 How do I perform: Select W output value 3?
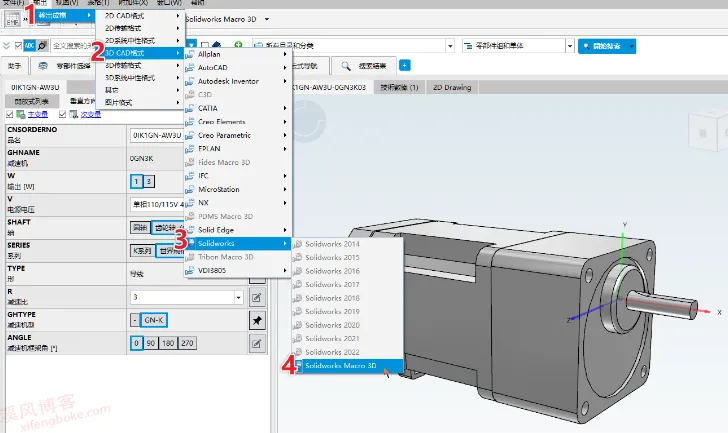149,181
